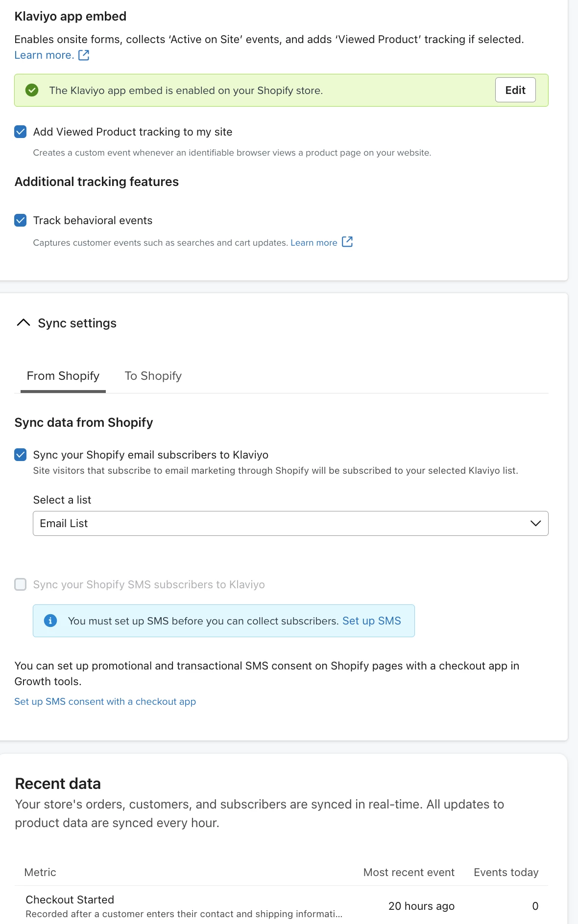Click the Metric column header
578x924 pixels.
[40, 872]
